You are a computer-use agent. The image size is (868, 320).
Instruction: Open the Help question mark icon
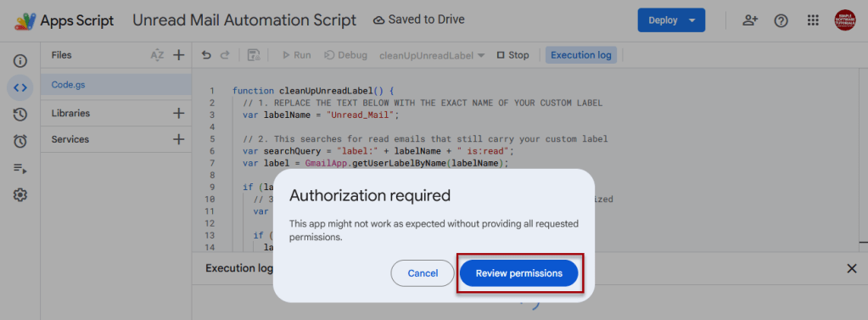pos(781,21)
